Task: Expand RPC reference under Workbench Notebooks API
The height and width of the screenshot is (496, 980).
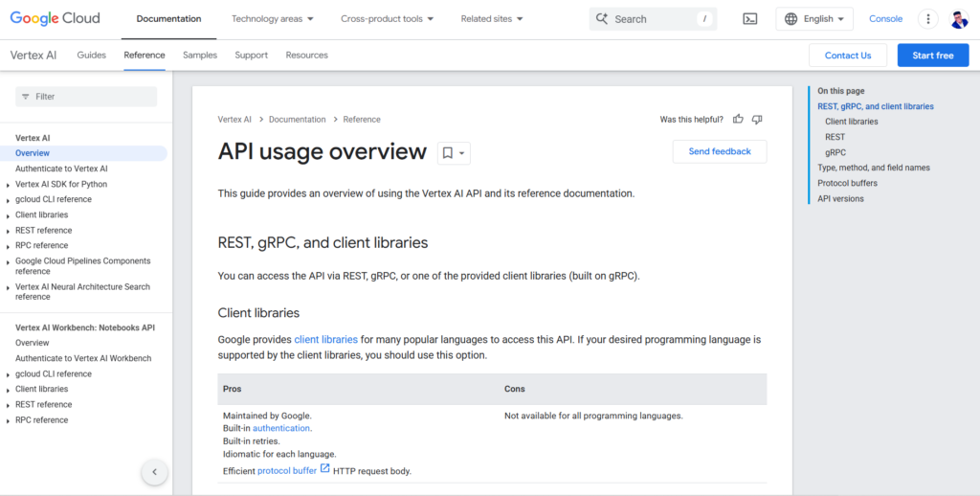Action: pyautogui.click(x=8, y=421)
